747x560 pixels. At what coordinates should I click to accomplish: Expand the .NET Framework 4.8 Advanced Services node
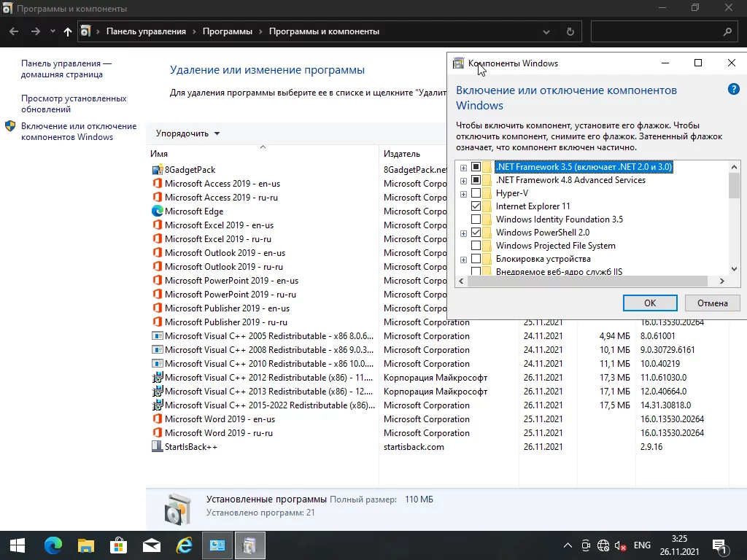[463, 181]
